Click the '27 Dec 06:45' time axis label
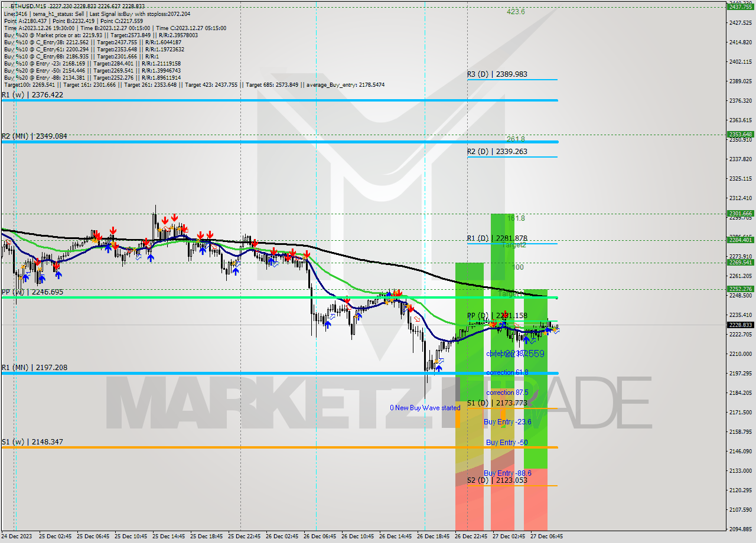This screenshot has height=543, width=756. [x=548, y=537]
